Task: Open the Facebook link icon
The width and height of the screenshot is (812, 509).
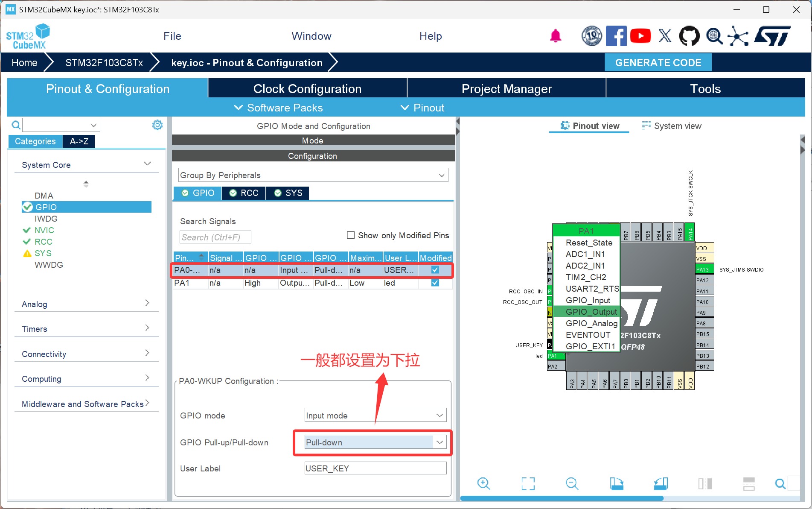Action: (616, 36)
